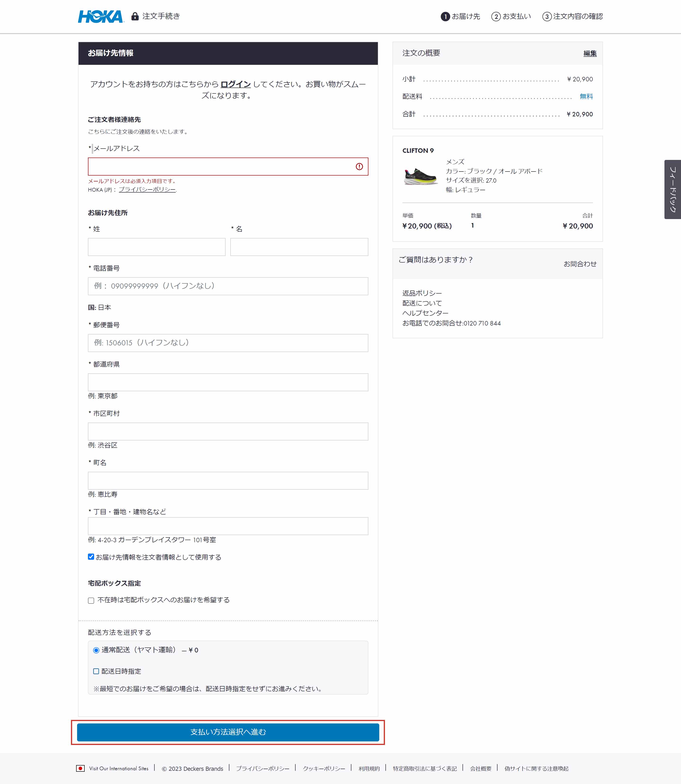Click the 姓 input field

(157, 247)
